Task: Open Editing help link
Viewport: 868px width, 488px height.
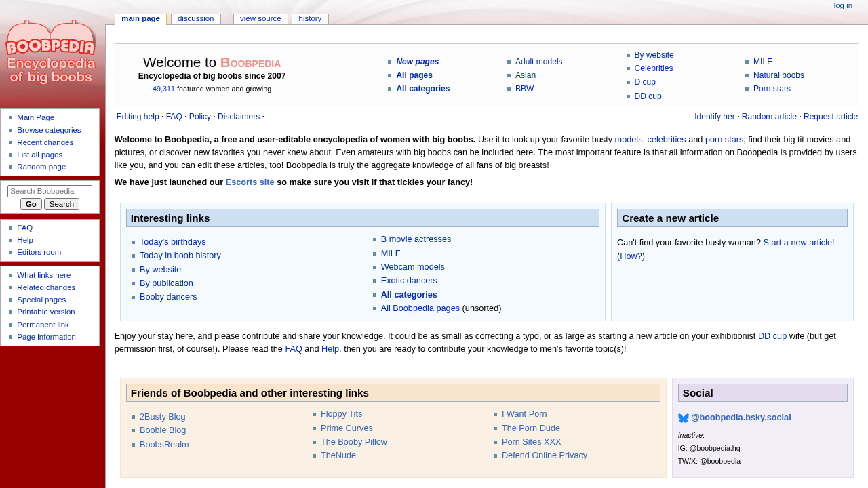Action: click(138, 117)
